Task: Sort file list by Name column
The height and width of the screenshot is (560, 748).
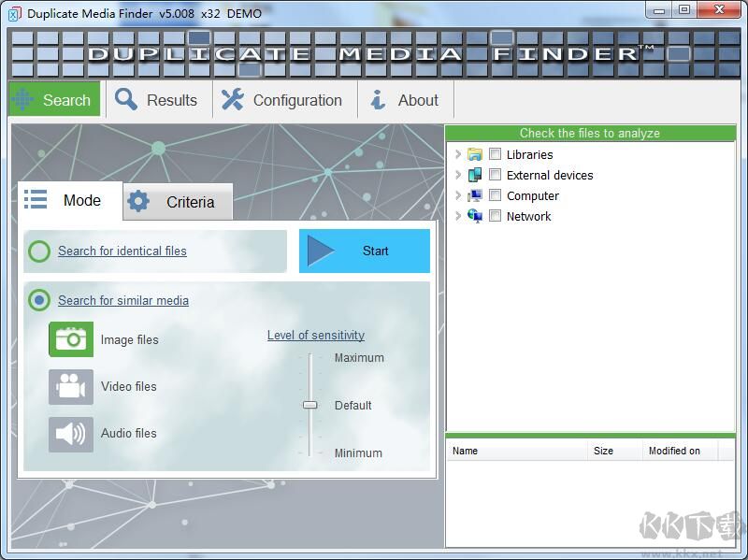Action: (x=516, y=451)
